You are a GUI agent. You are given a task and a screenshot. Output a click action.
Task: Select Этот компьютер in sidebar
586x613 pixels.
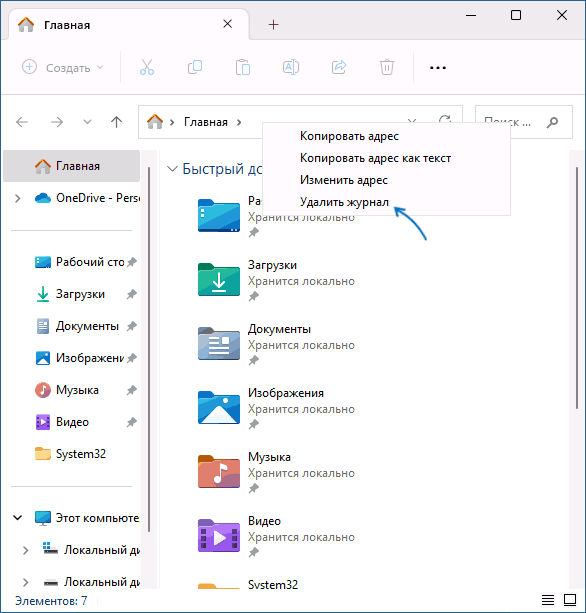tap(87, 518)
